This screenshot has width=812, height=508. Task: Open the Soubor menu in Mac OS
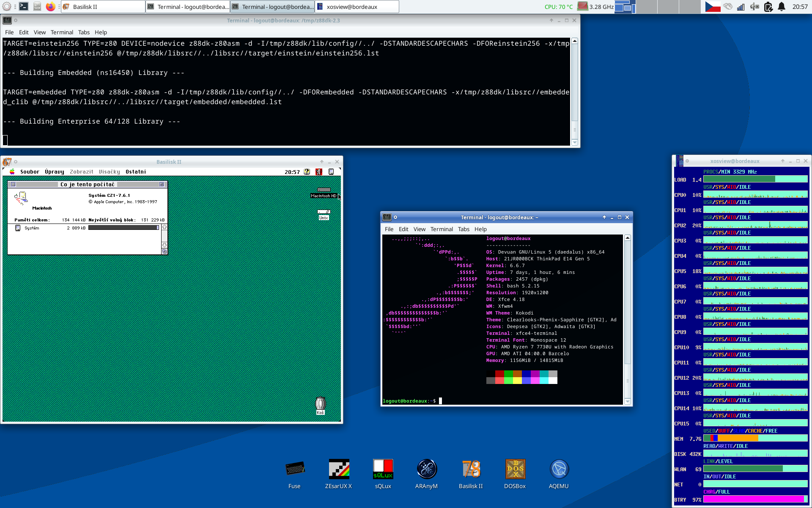point(30,172)
